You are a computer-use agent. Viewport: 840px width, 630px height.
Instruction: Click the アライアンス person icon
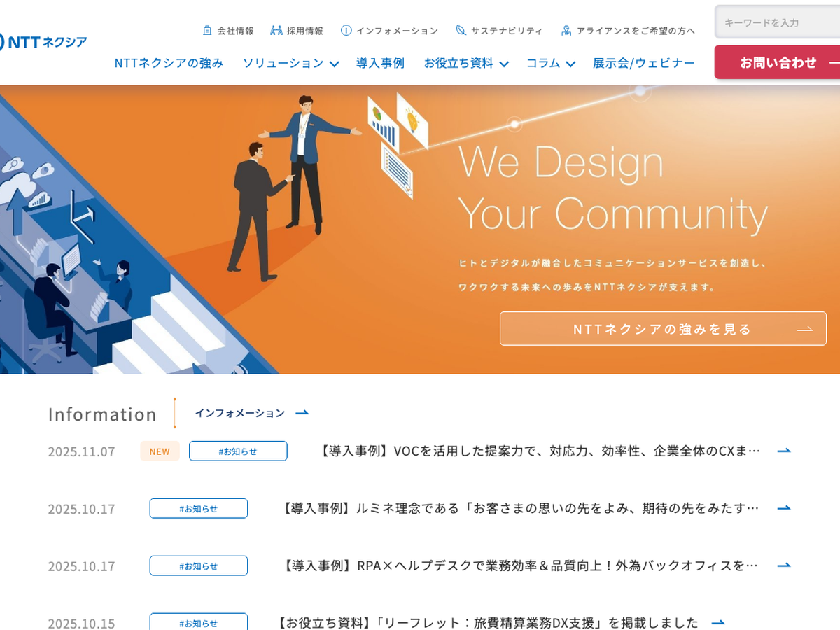566,31
